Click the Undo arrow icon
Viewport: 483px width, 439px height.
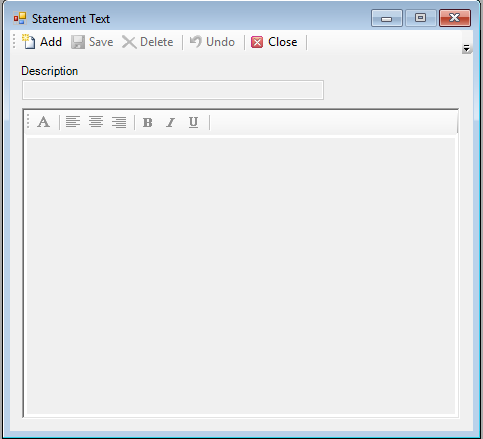tap(196, 42)
